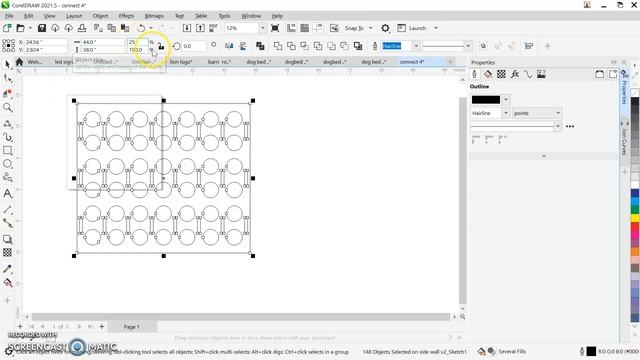Click the rotation angle field
This screenshot has width=640, height=360.
(193, 46)
